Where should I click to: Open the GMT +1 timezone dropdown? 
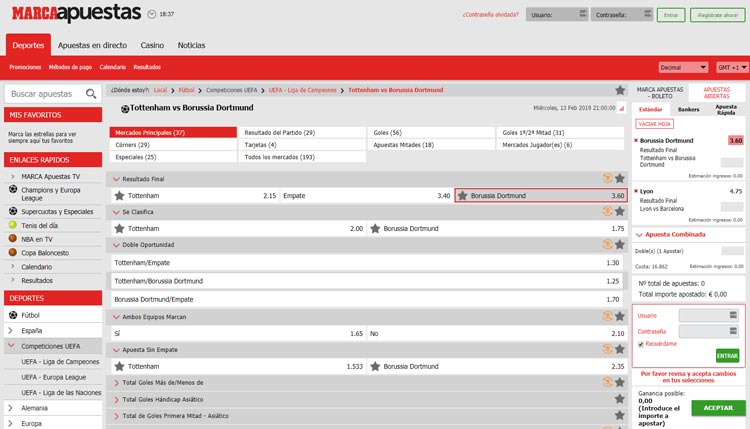[x=732, y=67]
